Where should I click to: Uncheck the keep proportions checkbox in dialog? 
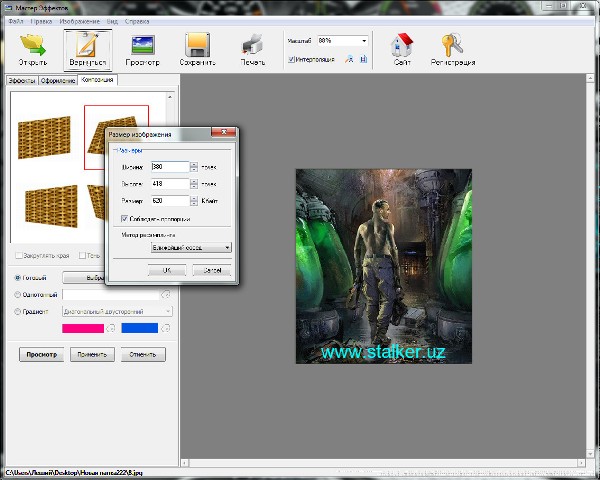[x=124, y=218]
